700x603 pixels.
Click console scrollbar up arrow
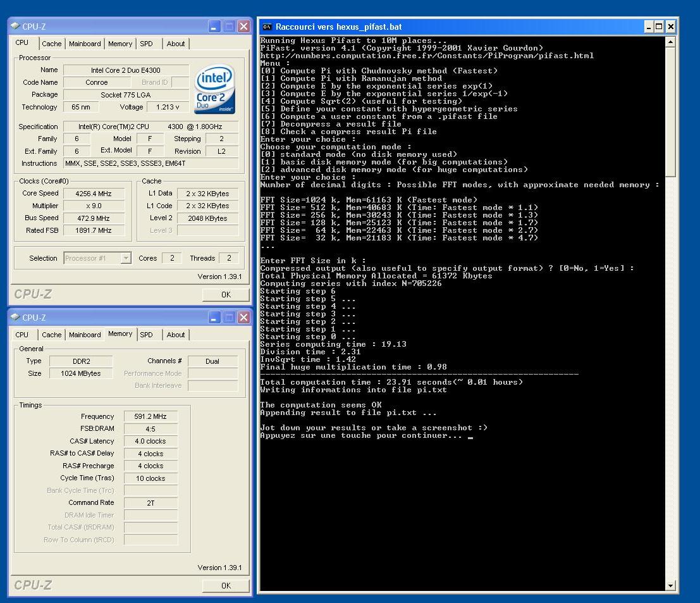click(x=670, y=42)
